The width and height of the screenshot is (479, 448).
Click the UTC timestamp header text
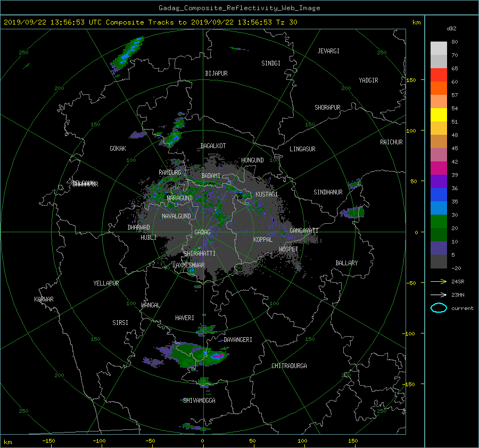[x=150, y=22]
